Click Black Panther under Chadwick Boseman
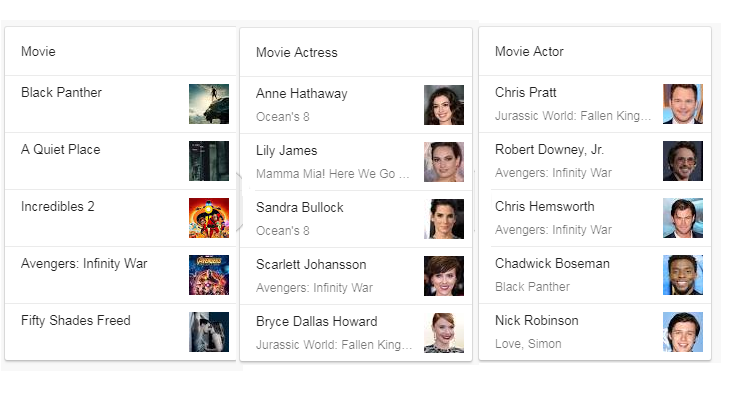 pos(532,287)
